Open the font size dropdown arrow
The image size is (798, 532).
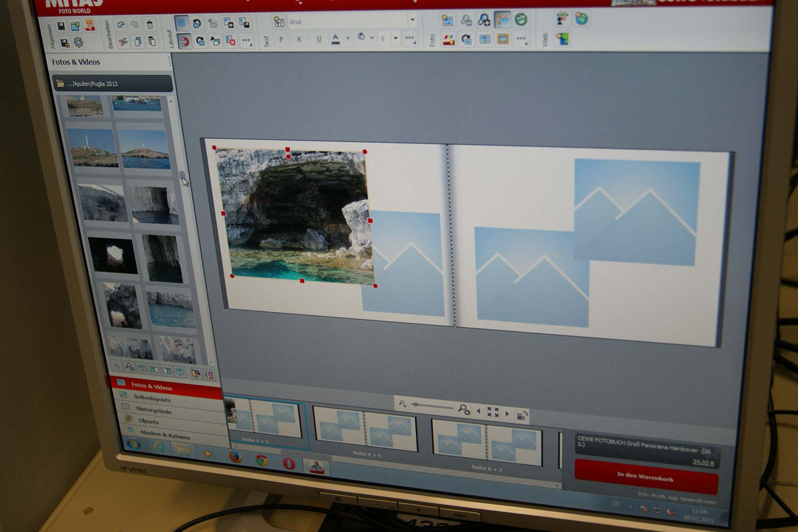click(395, 38)
